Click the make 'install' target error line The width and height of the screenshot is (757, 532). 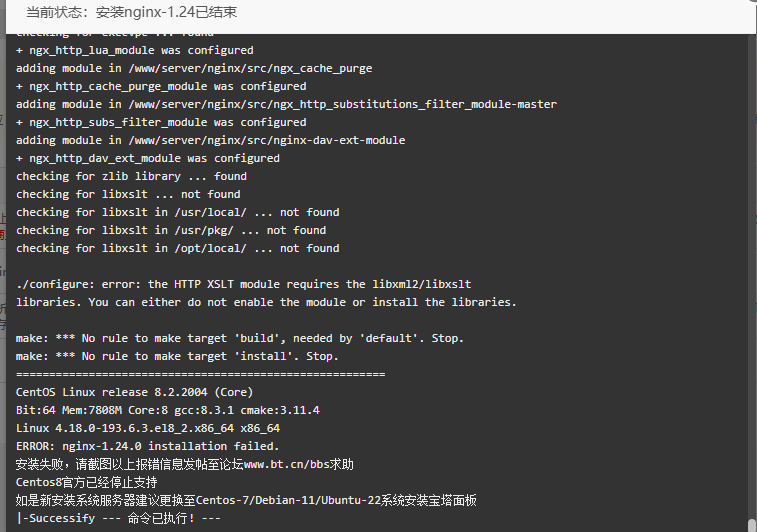coord(177,356)
